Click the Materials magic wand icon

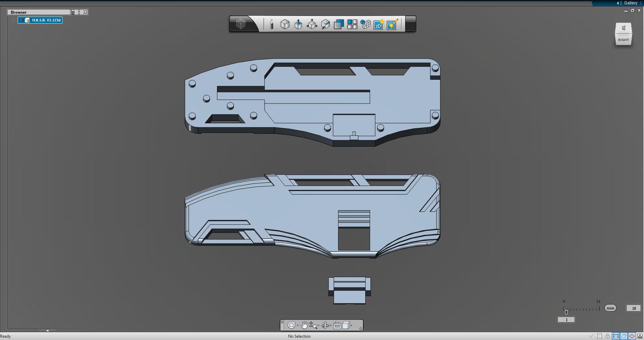click(392, 24)
